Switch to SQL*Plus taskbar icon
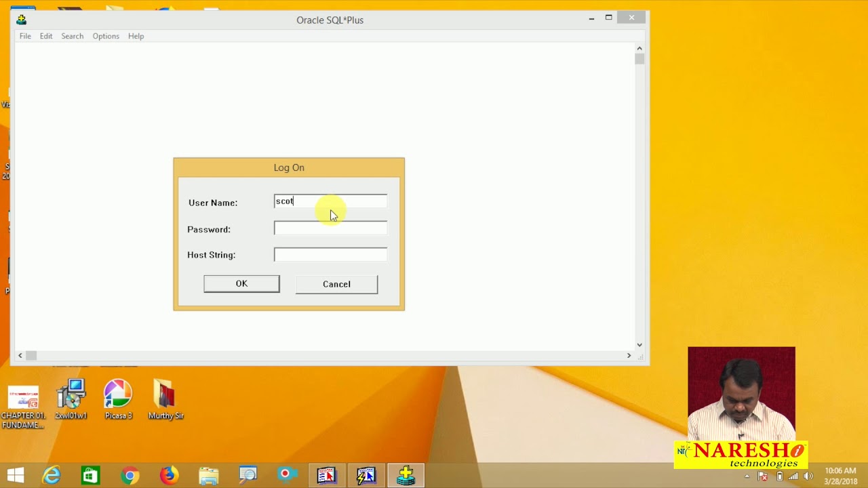The width and height of the screenshot is (868, 488). click(x=406, y=476)
